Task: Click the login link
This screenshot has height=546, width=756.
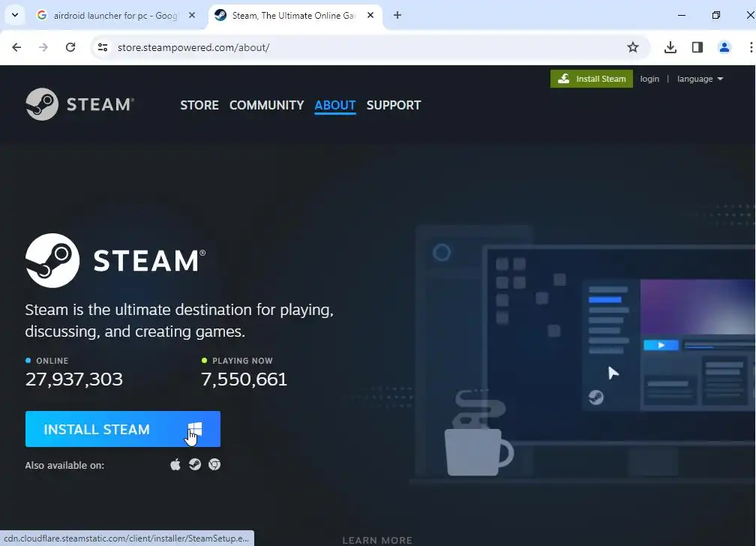Action: (649, 79)
